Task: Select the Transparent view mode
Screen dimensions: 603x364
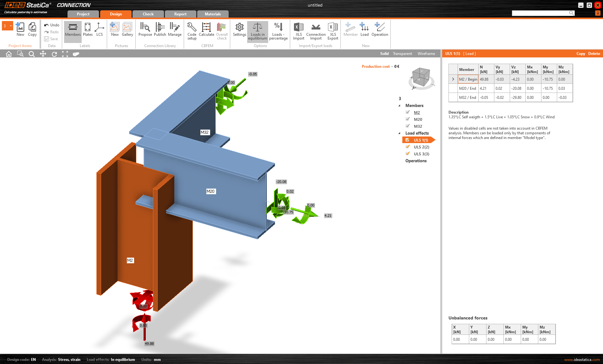Action: (x=402, y=53)
